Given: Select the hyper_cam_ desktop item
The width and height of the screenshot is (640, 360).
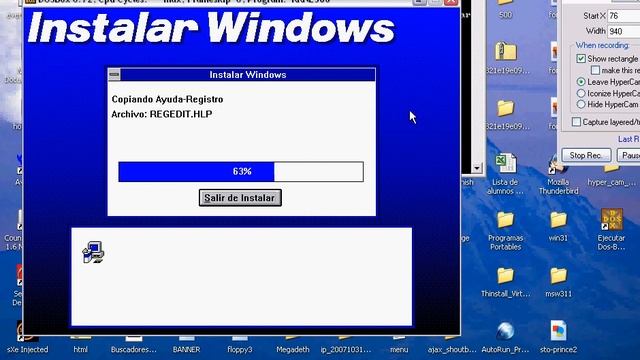Looking at the screenshot, I should click(611, 176).
